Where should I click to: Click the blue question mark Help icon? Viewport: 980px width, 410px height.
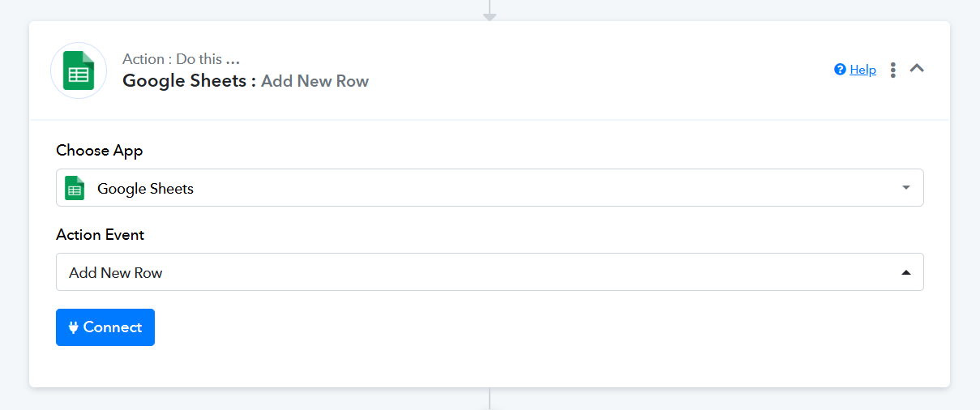click(x=840, y=70)
